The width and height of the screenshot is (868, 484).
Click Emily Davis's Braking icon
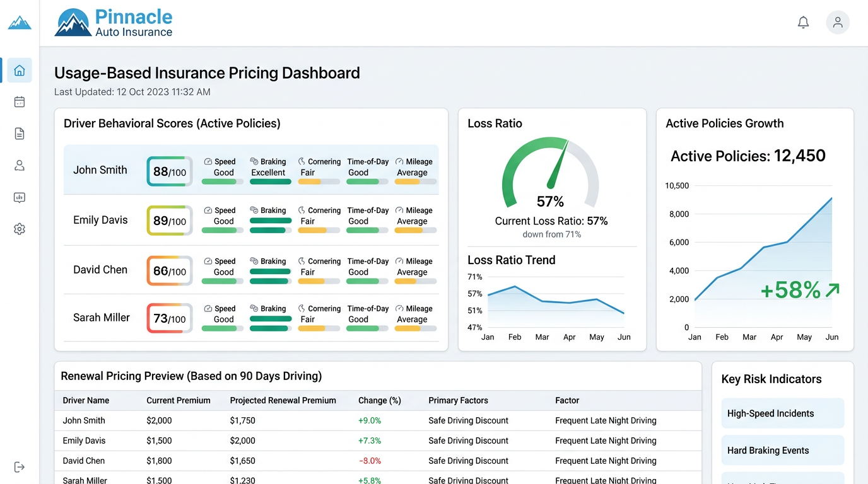(254, 210)
